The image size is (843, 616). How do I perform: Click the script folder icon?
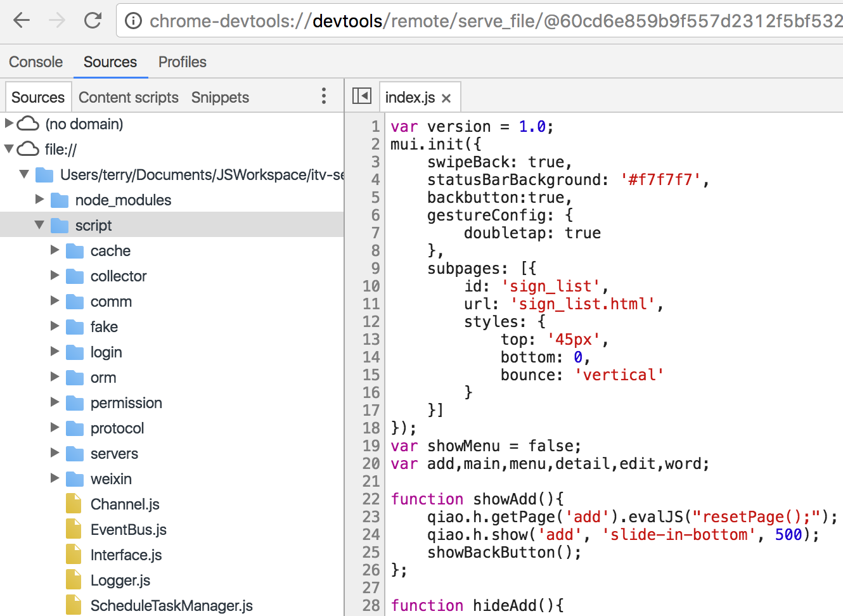60,226
